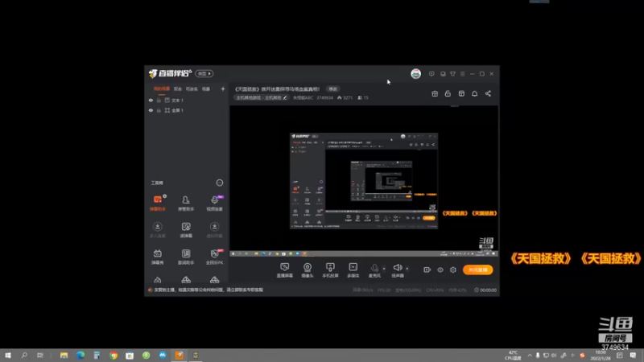This screenshot has width=644, height=362.
Task: Click the taskbar search icon
Action: 24,355
